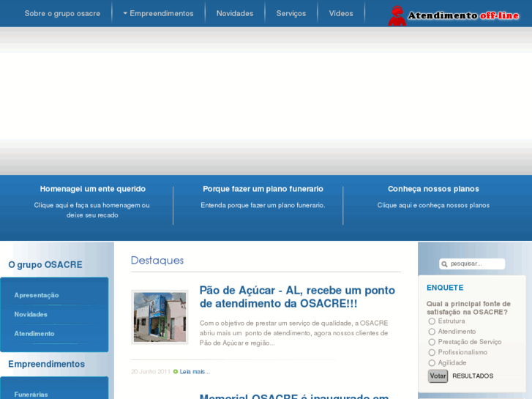Select the Atendimento poll radio button
532x399 pixels.
(x=432, y=332)
